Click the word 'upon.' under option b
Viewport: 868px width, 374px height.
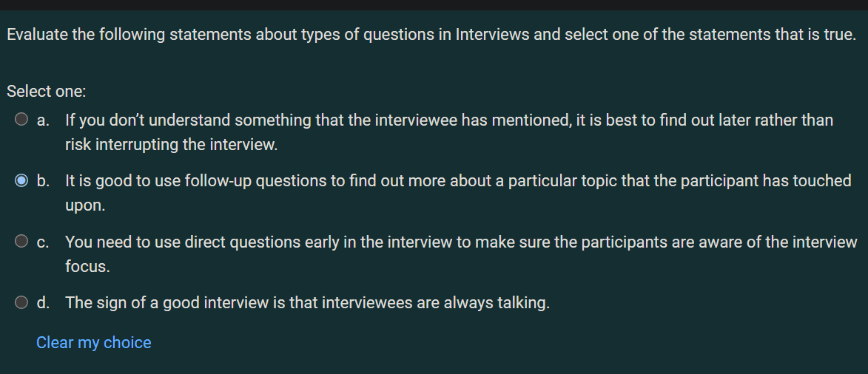pos(84,205)
